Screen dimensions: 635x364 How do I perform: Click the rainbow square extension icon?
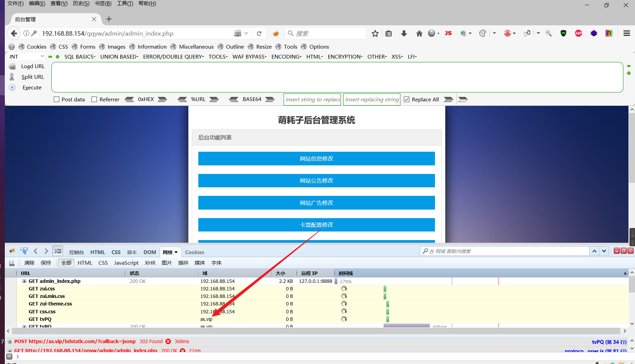pos(609,33)
